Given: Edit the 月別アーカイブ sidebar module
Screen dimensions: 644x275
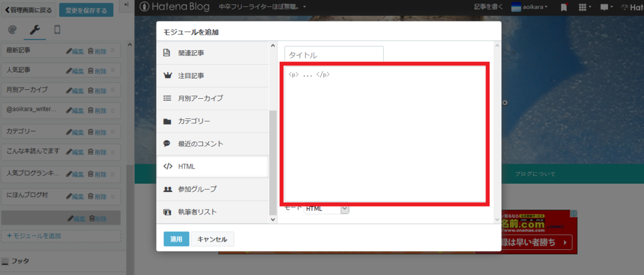Looking at the screenshot, I should coord(75,91).
